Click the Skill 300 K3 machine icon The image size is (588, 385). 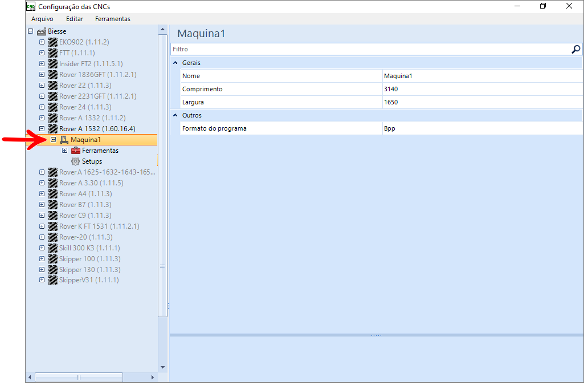click(53, 248)
